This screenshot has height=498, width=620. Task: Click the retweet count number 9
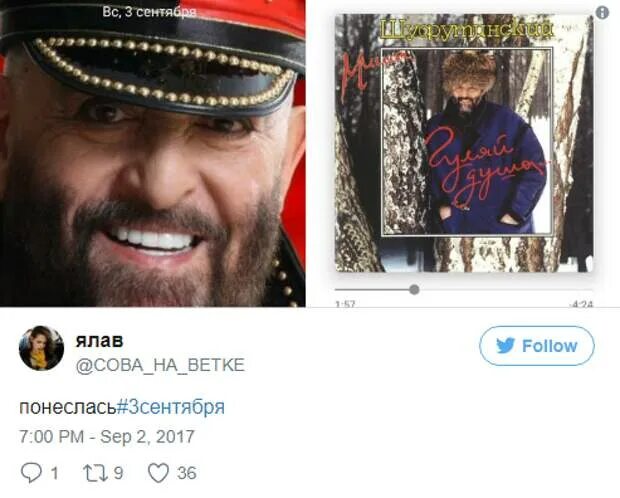(x=119, y=473)
